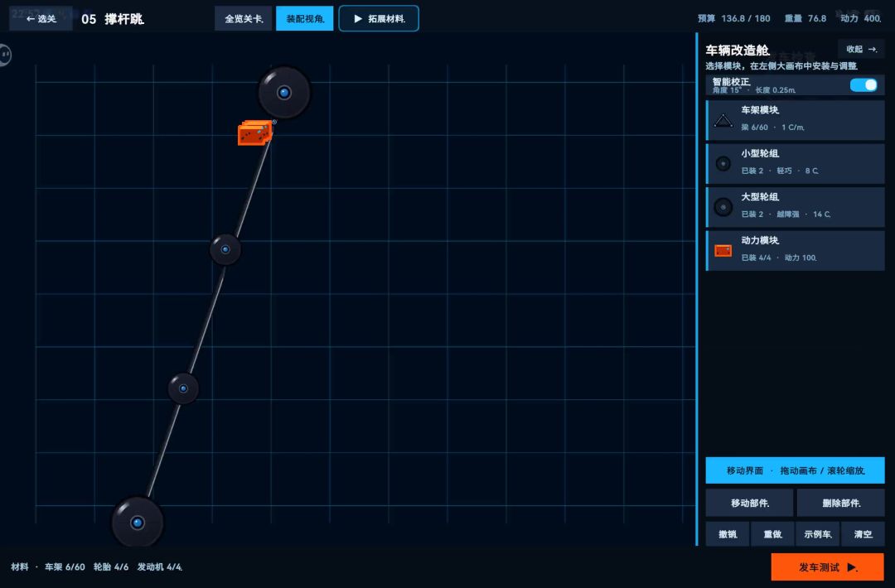Click the 已装 4/4 · 动力 100 detail

[x=778, y=258]
